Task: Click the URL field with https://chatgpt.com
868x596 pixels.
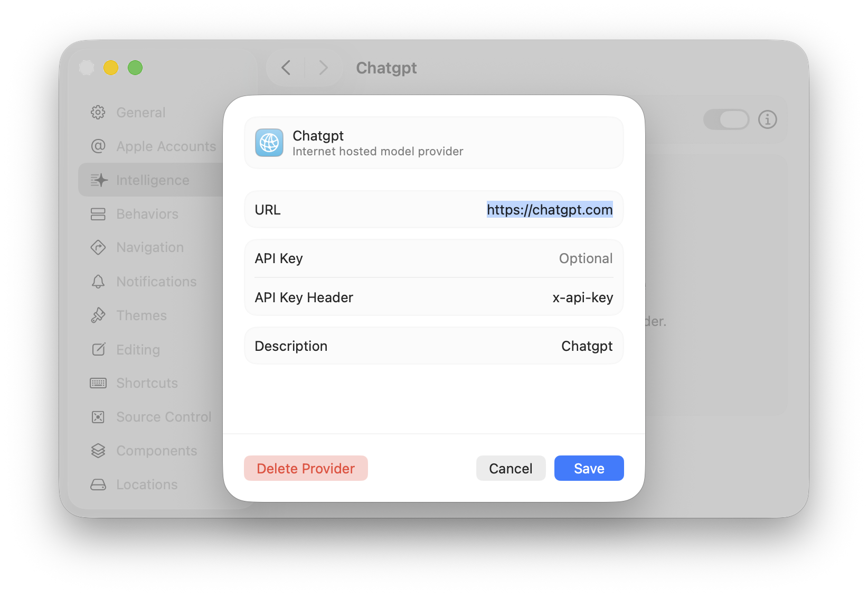Action: (x=550, y=210)
